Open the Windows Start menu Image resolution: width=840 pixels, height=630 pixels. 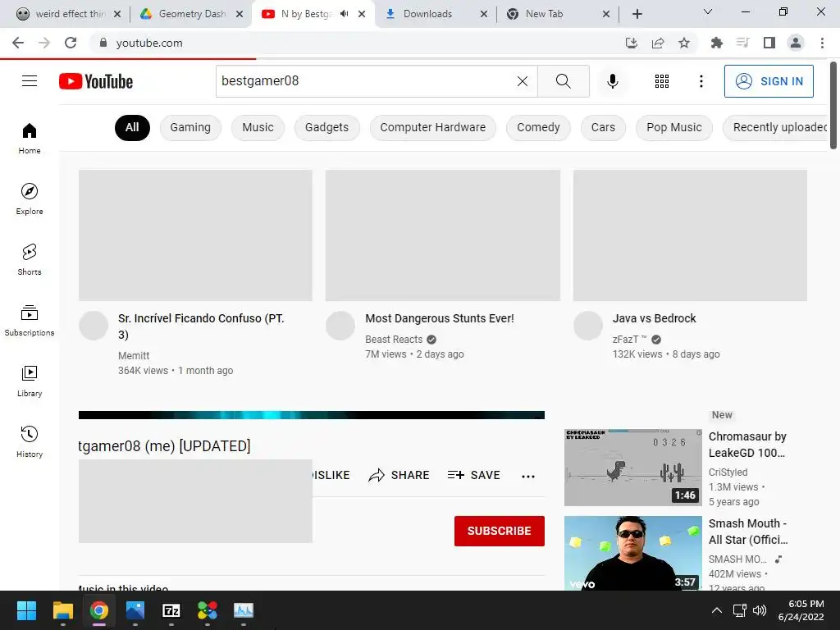(x=26, y=610)
